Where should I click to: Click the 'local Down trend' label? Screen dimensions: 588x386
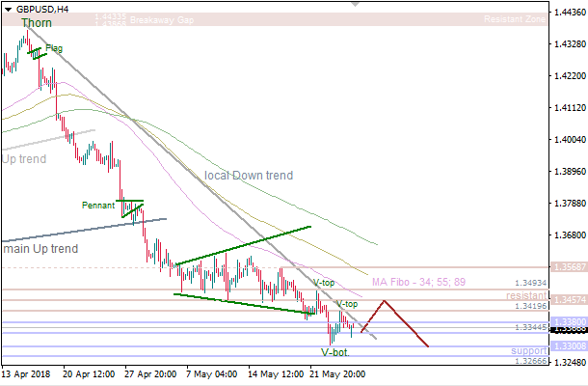click(x=249, y=176)
